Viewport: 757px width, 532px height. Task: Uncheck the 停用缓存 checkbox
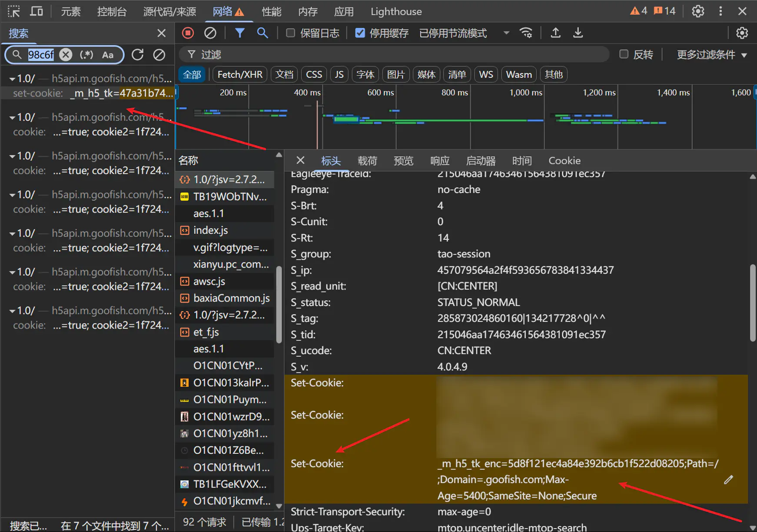[x=360, y=33]
